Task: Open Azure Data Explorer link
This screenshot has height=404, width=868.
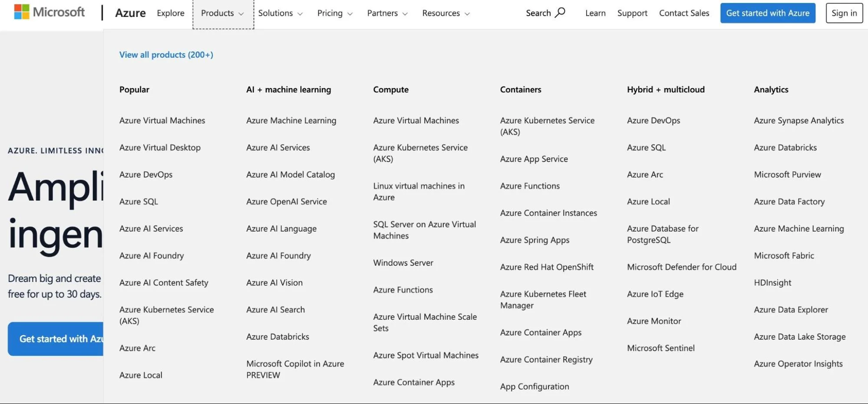Action: tap(791, 310)
